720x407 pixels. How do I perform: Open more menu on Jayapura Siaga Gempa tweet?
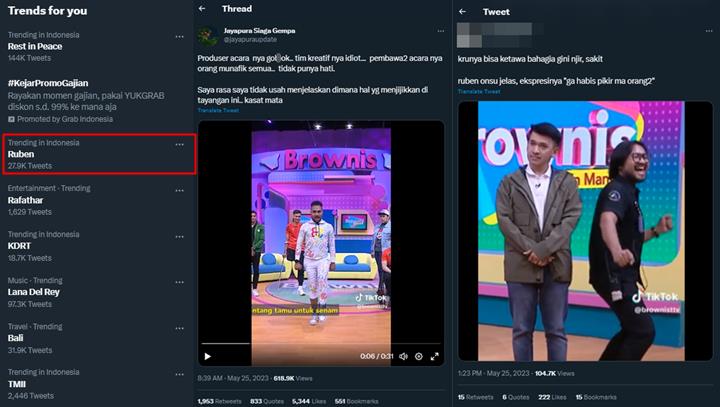tap(441, 31)
